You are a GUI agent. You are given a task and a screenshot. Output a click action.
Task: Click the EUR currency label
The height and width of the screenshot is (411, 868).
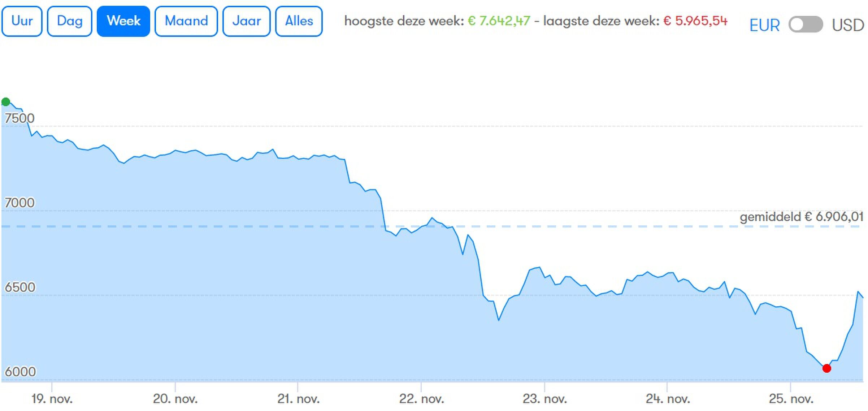coord(764,25)
